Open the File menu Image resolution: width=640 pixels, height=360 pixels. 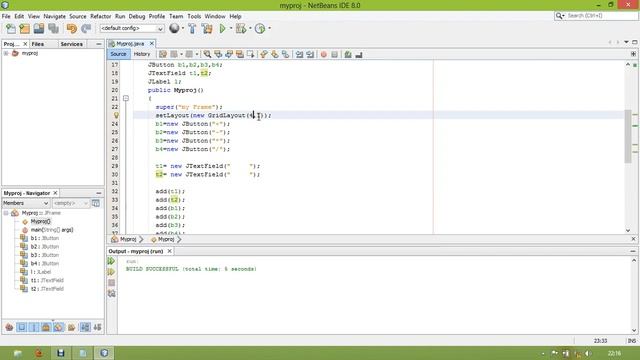[6, 16]
